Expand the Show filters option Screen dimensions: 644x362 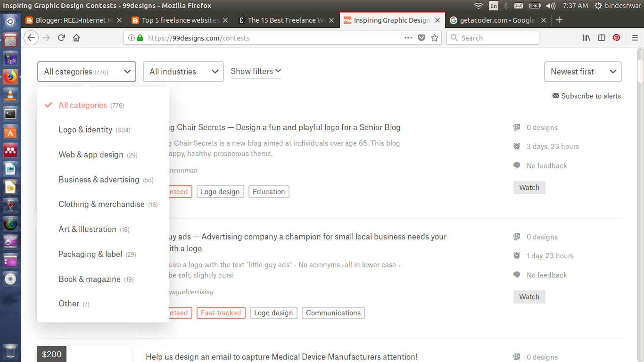tap(256, 71)
